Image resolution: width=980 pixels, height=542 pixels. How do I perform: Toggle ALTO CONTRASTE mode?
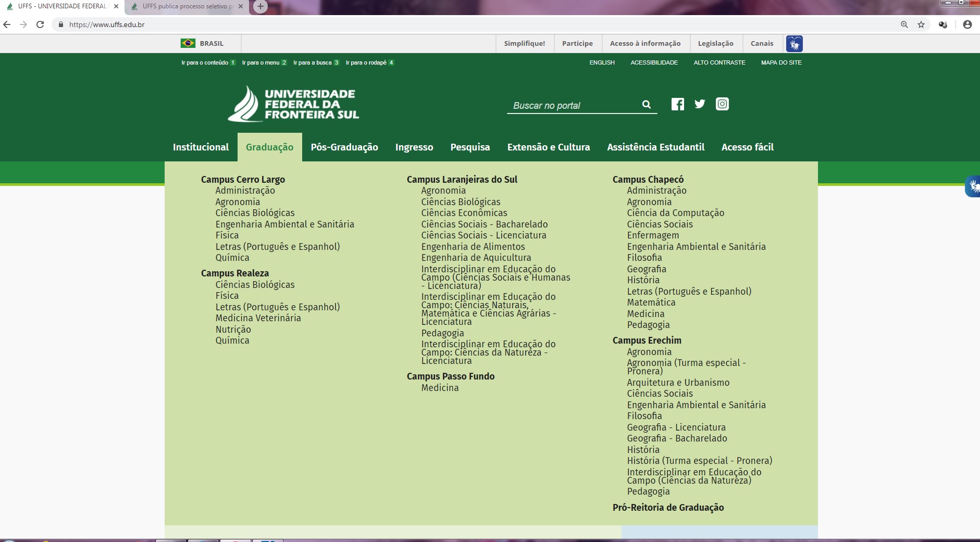(719, 62)
